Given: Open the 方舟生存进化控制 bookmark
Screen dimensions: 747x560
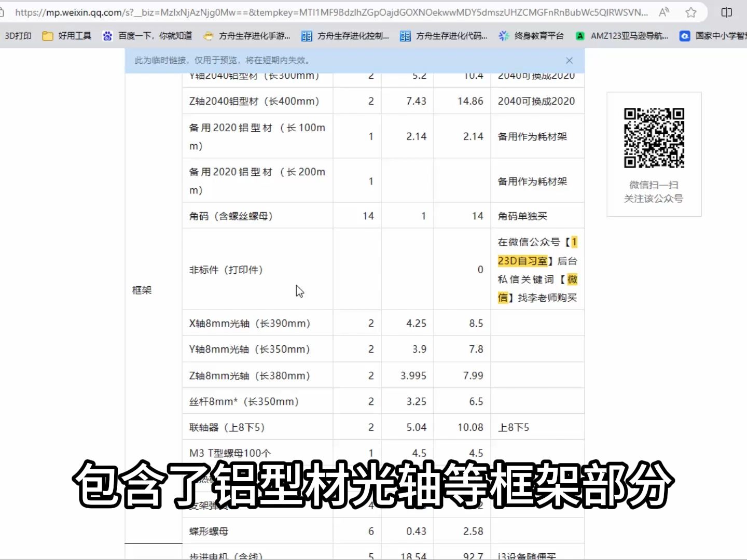Looking at the screenshot, I should (x=345, y=36).
